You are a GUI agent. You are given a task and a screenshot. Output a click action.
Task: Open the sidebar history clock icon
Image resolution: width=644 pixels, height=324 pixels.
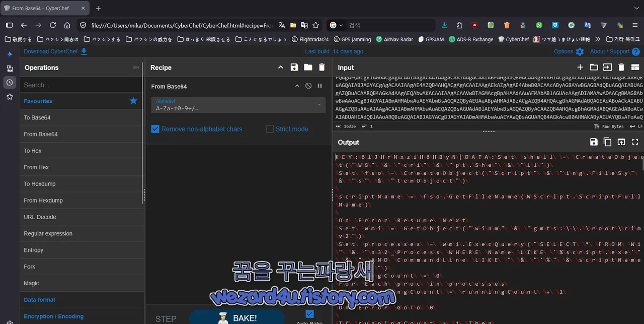[x=10, y=82]
